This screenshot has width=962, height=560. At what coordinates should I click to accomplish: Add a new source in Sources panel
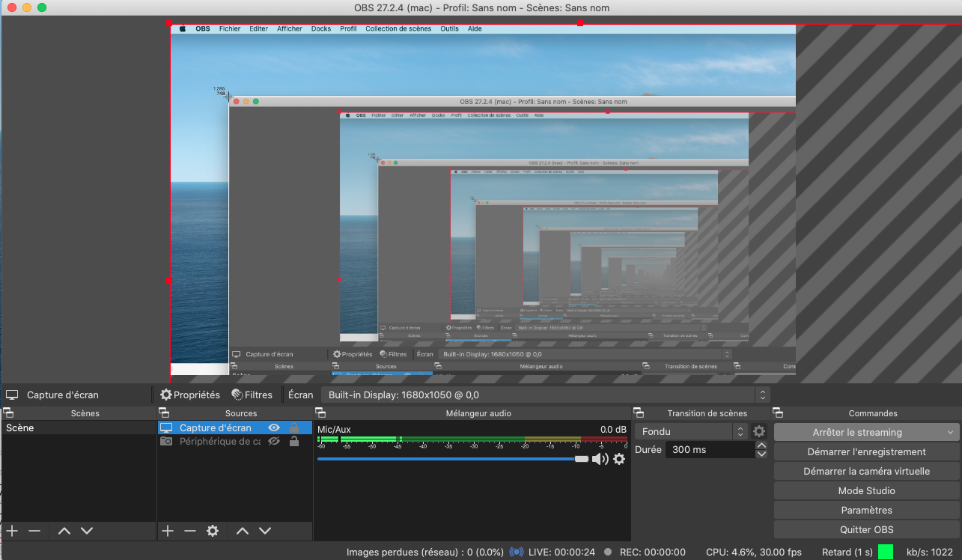point(168,531)
